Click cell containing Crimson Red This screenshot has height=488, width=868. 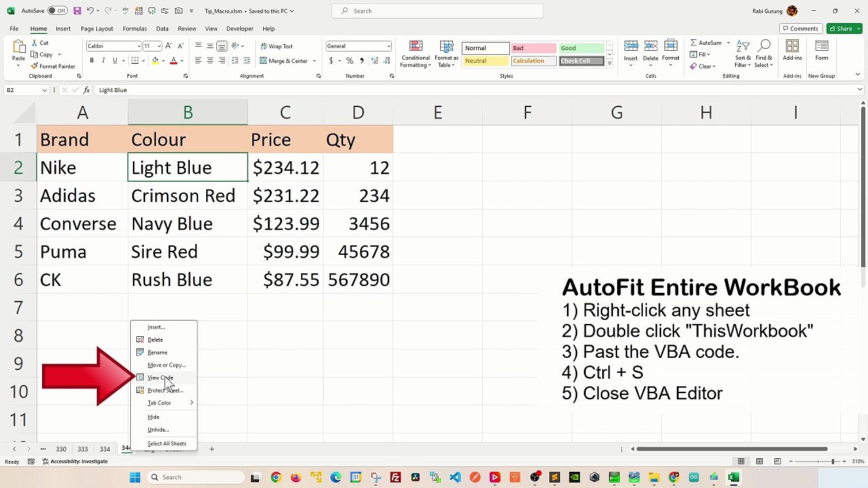pos(188,196)
